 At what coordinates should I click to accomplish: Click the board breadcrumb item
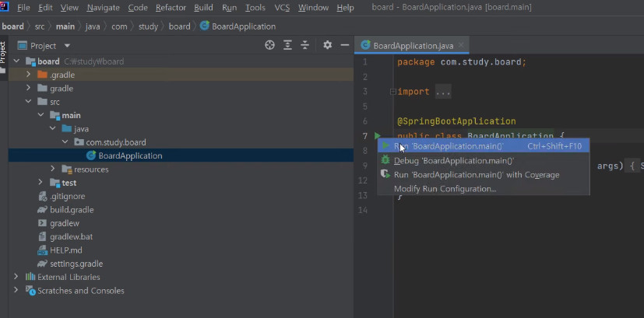pos(12,26)
